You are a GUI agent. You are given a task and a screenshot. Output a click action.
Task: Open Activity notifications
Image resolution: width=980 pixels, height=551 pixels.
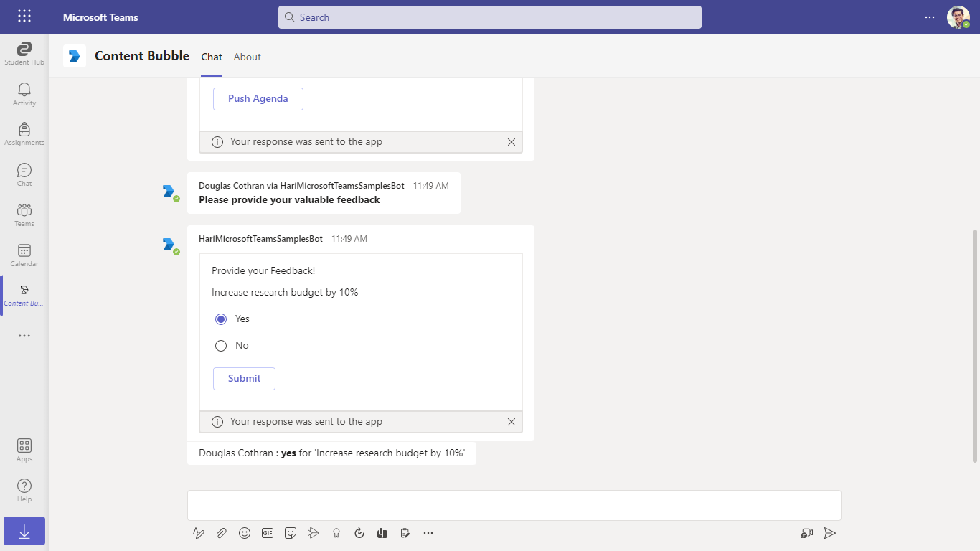coord(24,94)
